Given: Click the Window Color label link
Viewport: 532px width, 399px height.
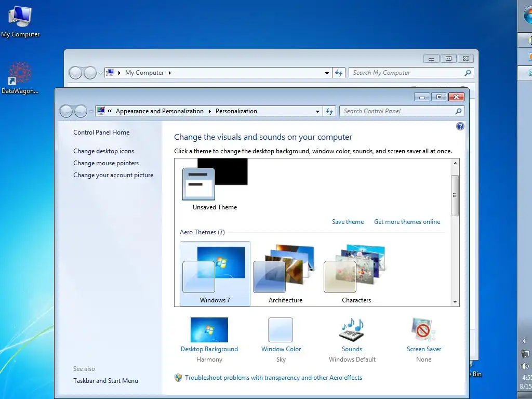Looking at the screenshot, I should [x=281, y=349].
